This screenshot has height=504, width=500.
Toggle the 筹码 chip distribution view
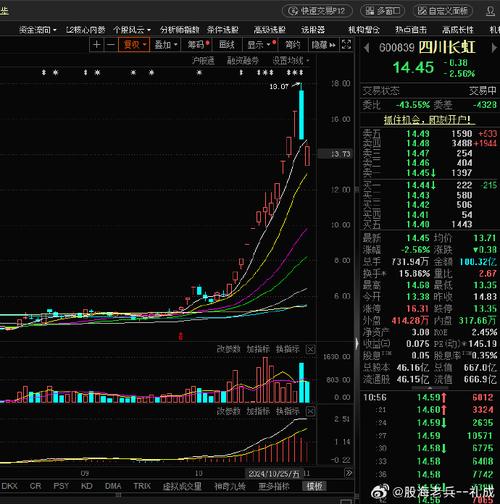197,45
